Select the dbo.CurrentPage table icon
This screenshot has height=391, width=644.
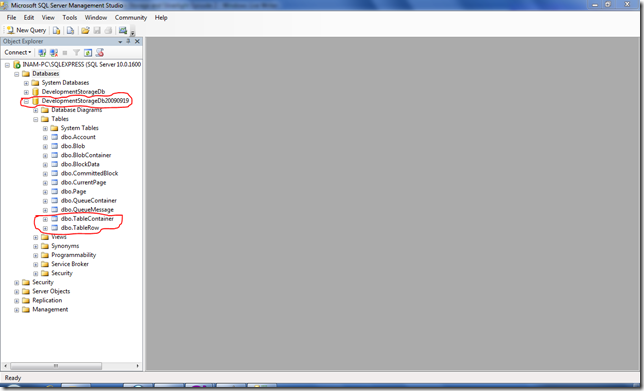tap(55, 182)
